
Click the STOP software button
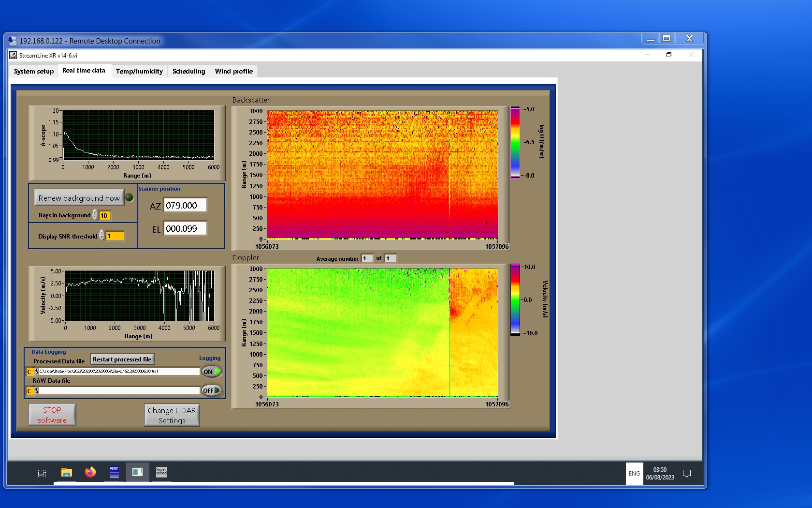coord(52,415)
